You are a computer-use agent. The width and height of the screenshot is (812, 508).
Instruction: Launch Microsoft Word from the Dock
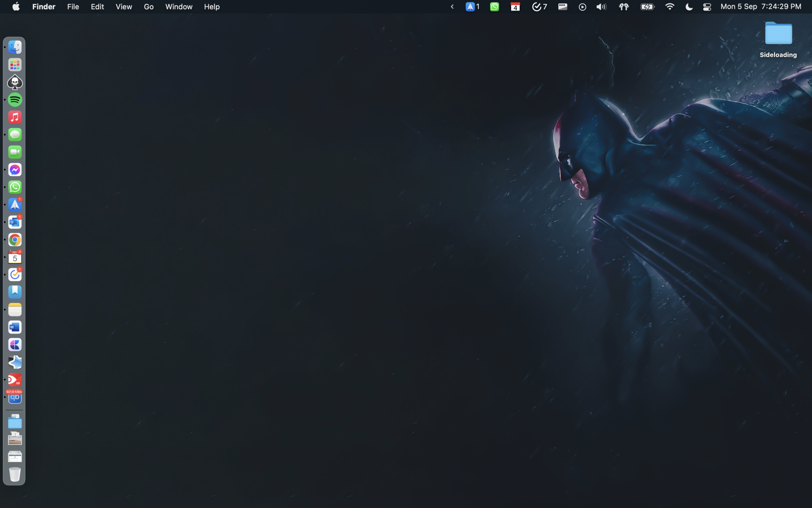pyautogui.click(x=15, y=327)
